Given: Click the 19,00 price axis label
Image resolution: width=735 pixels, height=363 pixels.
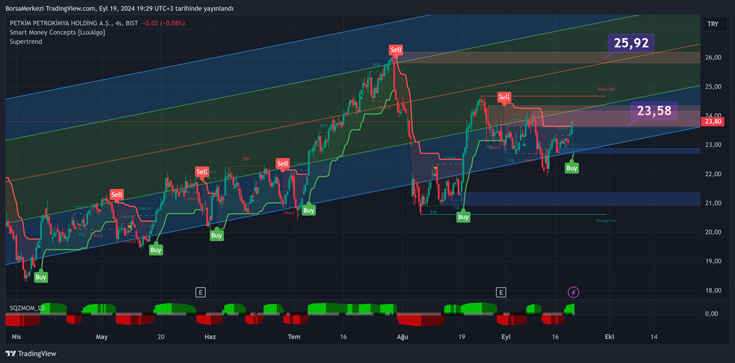Looking at the screenshot, I should (x=712, y=261).
